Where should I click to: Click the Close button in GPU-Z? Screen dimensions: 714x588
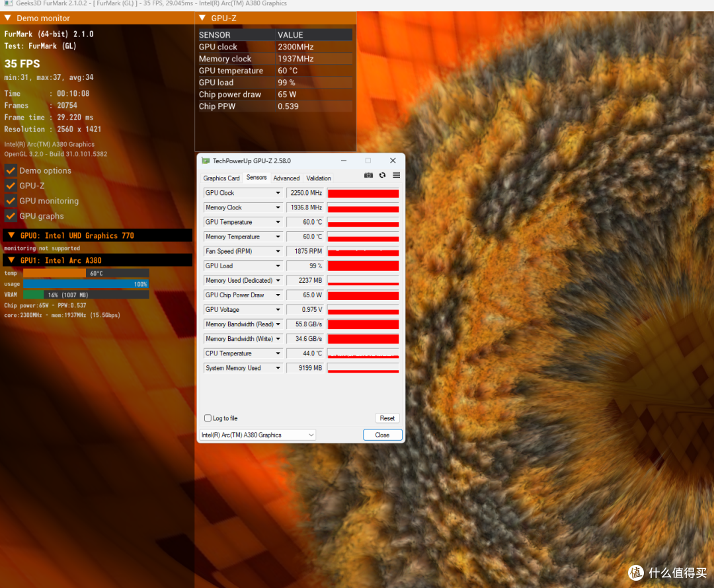click(x=383, y=435)
